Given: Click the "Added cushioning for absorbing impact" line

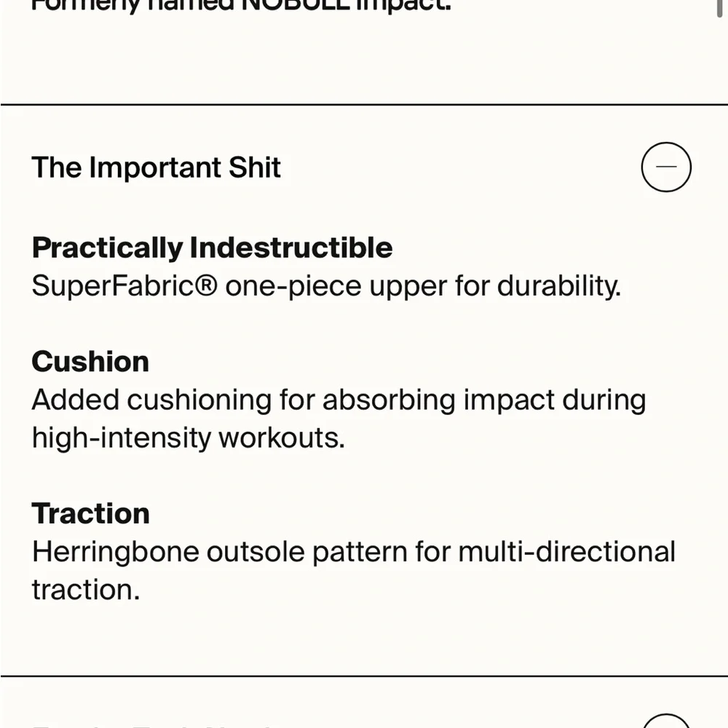Looking at the screenshot, I should click(x=339, y=400).
